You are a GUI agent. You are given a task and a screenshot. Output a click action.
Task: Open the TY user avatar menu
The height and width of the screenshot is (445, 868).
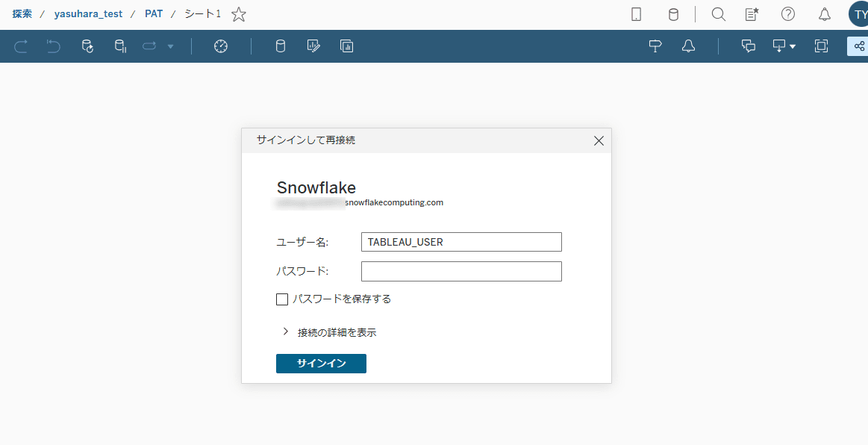coord(859,14)
